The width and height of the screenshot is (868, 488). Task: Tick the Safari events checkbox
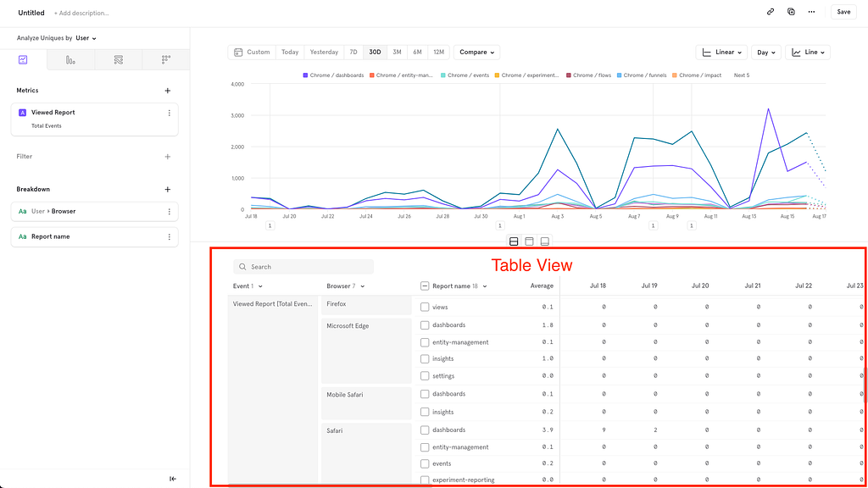point(425,463)
